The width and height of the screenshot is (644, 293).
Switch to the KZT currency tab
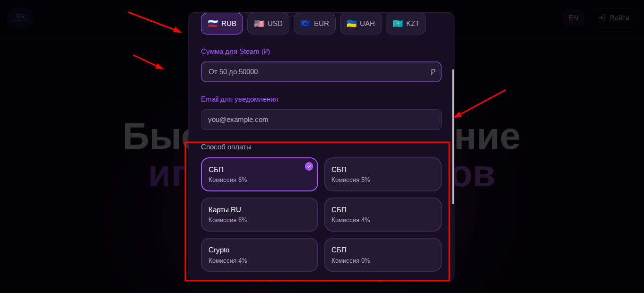pos(406,24)
